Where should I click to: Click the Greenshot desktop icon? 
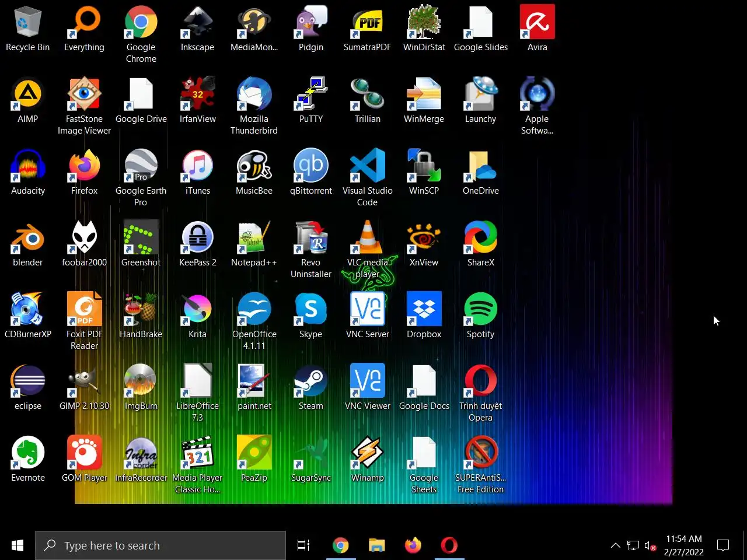(x=141, y=238)
